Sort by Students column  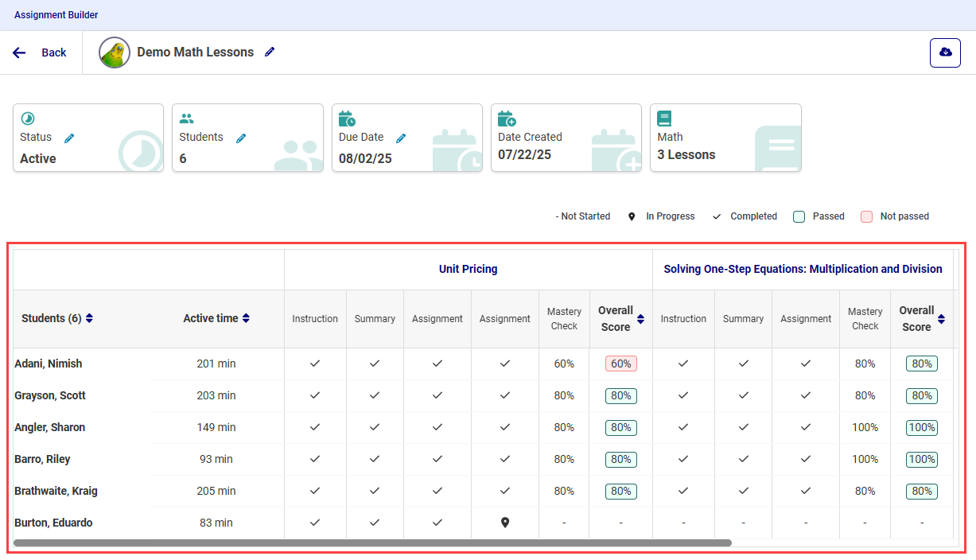click(x=89, y=318)
